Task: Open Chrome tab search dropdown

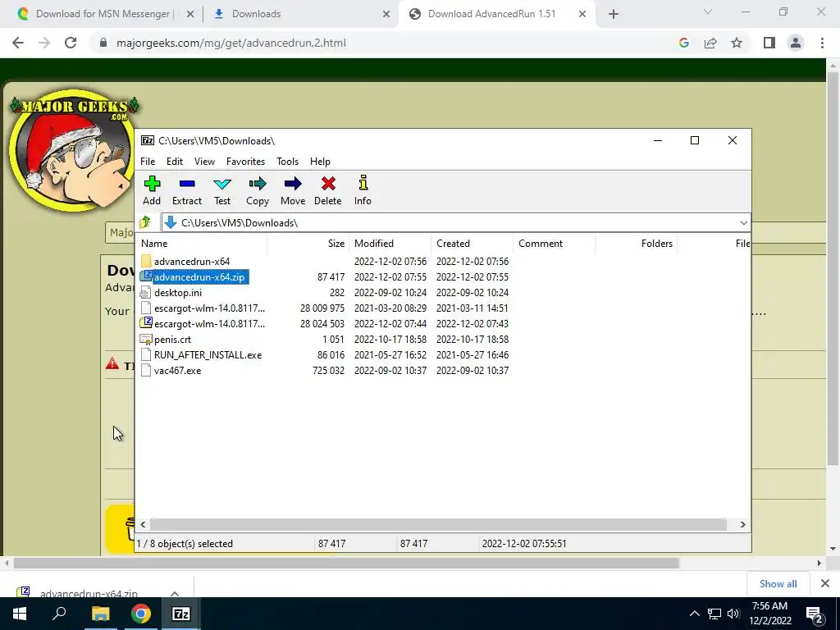Action: click(708, 11)
